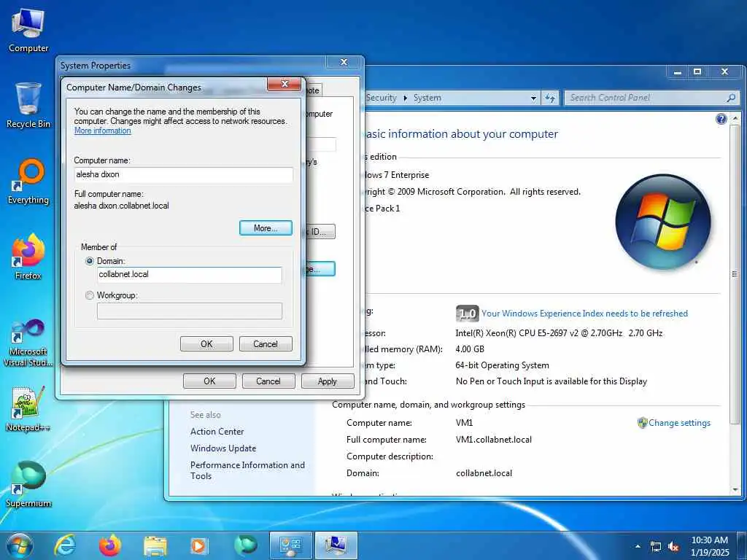The height and width of the screenshot is (560, 747).
Task: Click the Control Panel scrollbar up arrow
Action: click(735, 117)
